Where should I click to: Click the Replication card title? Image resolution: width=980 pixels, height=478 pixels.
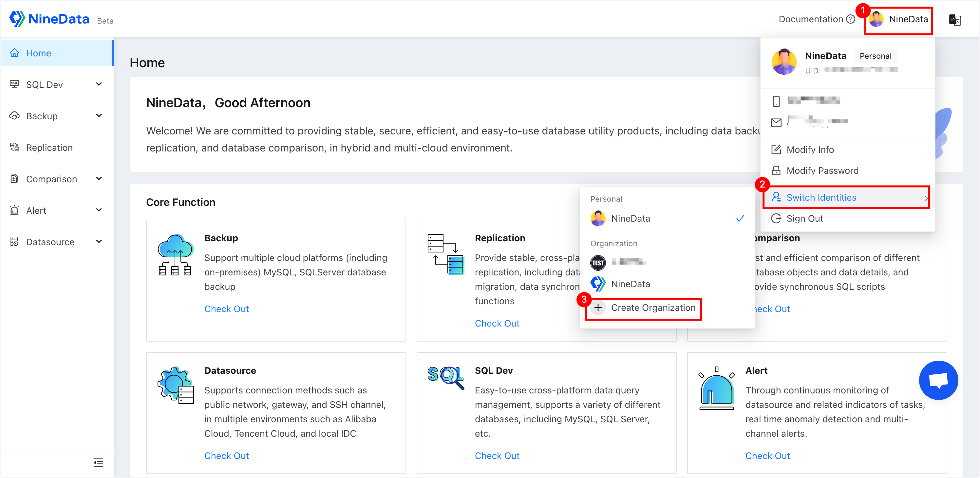coord(500,238)
